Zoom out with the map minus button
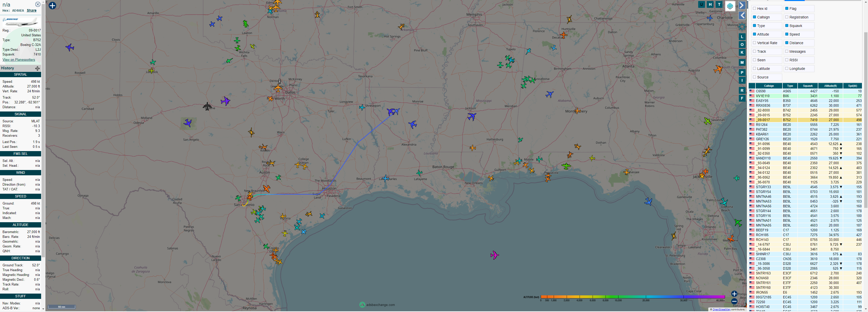Screen dimensions: 868x312 pyautogui.click(x=734, y=302)
